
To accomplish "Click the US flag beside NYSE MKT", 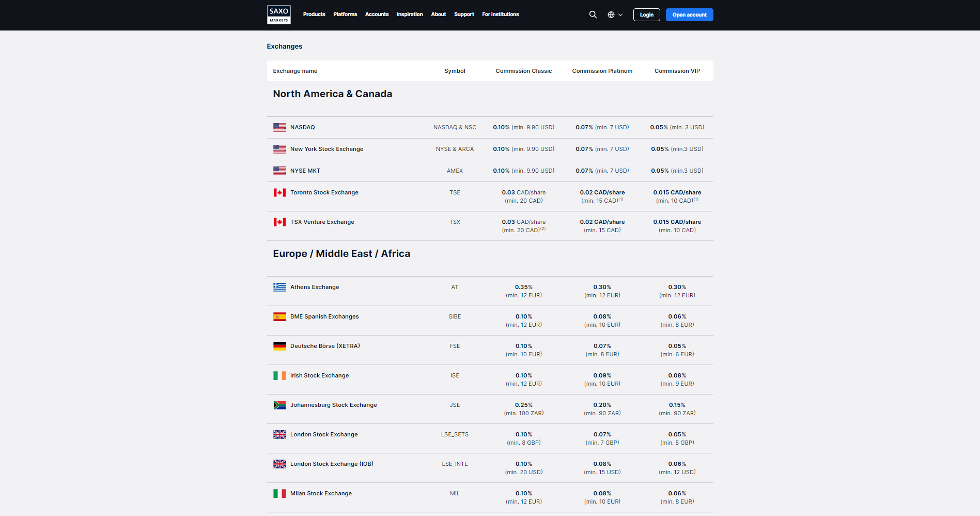I will coord(279,171).
